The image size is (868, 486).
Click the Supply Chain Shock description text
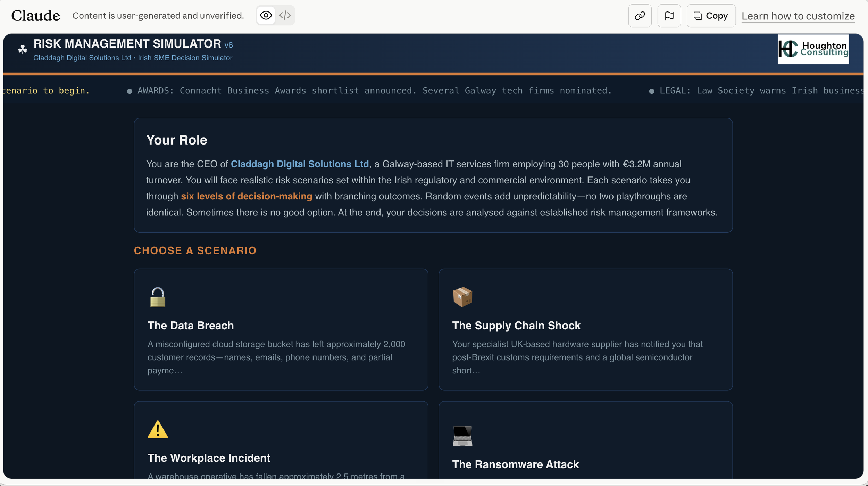coord(577,357)
